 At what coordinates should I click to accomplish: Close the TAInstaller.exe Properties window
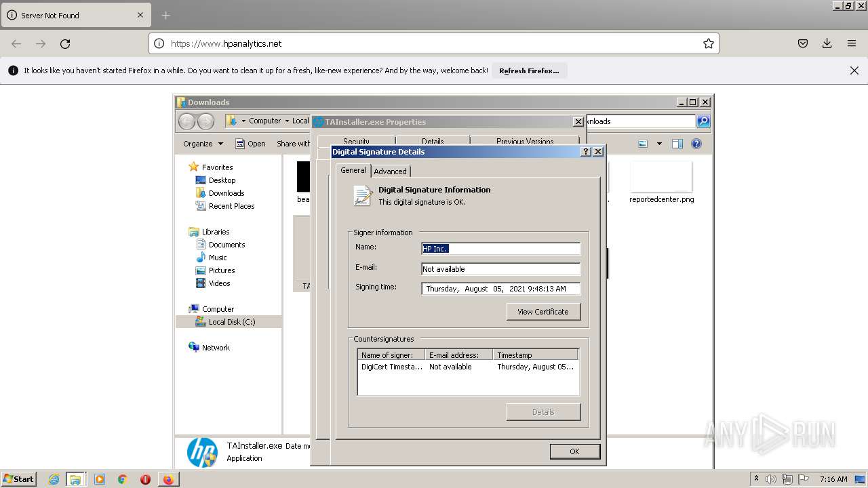(x=578, y=122)
